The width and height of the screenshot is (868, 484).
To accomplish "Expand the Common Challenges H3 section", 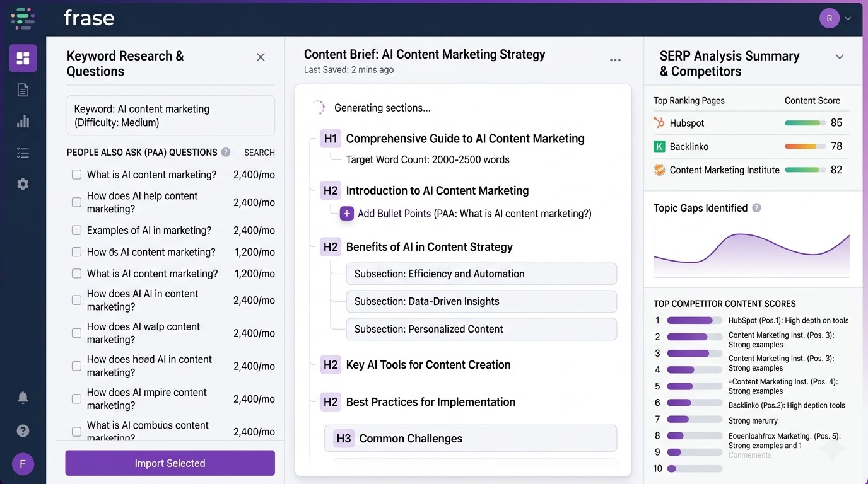I will pos(471,439).
